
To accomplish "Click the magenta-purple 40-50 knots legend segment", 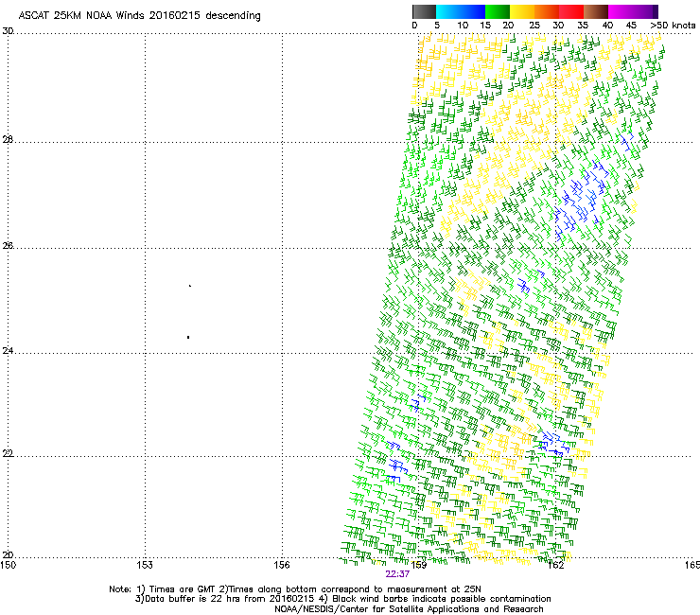I will (633, 11).
